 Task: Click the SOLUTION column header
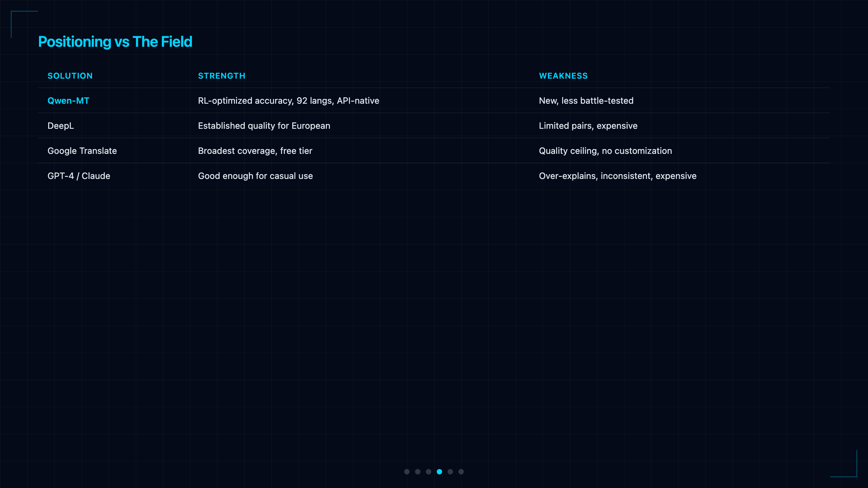[x=70, y=76]
